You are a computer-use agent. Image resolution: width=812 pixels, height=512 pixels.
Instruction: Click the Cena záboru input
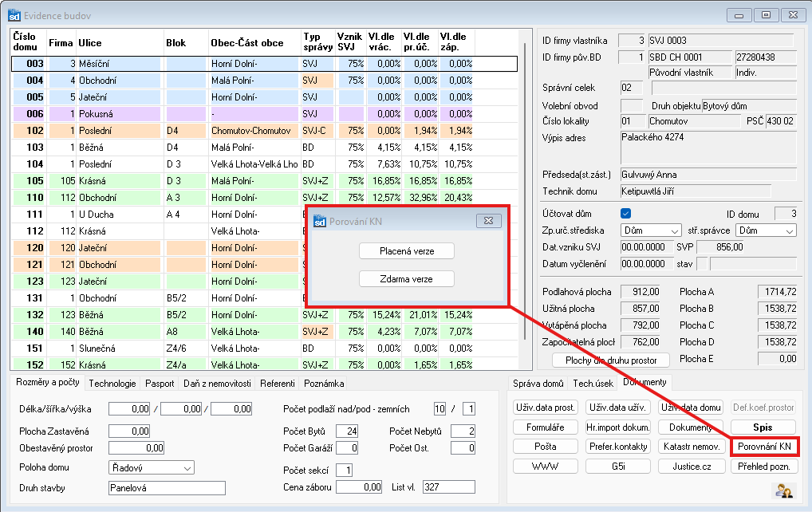coord(359,487)
